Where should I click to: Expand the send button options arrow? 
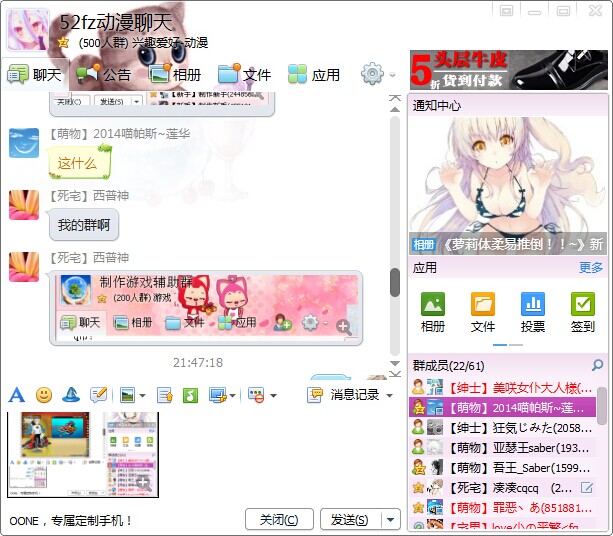[391, 520]
